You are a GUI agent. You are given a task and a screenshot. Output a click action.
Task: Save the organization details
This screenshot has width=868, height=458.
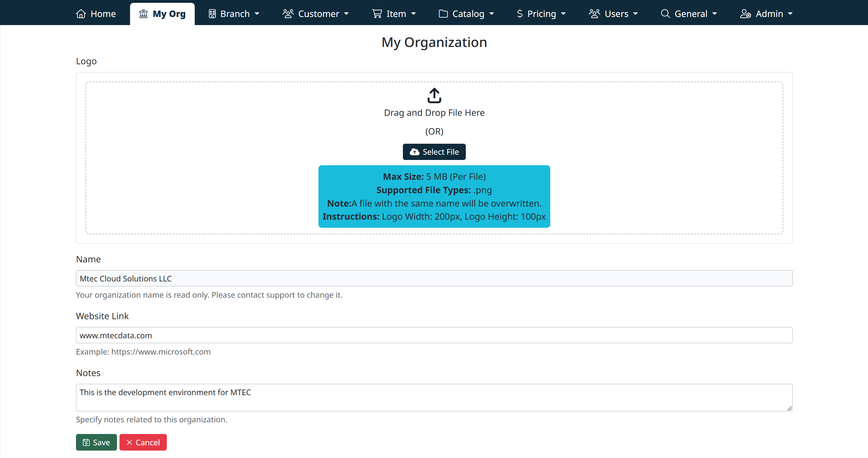(x=96, y=442)
